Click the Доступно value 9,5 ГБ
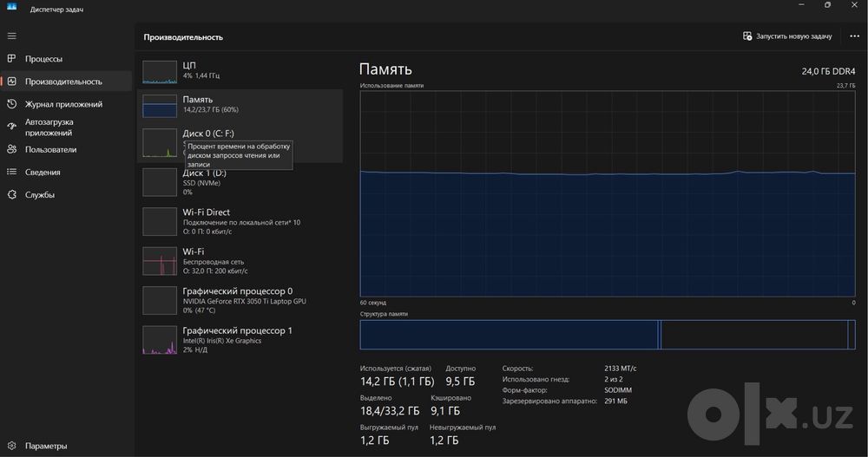 460,382
